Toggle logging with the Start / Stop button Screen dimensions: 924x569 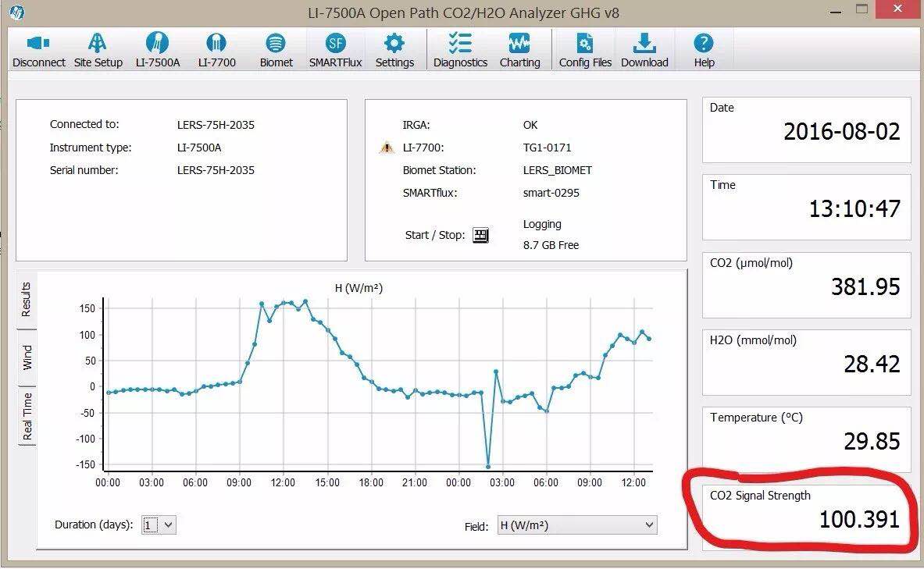coord(481,235)
